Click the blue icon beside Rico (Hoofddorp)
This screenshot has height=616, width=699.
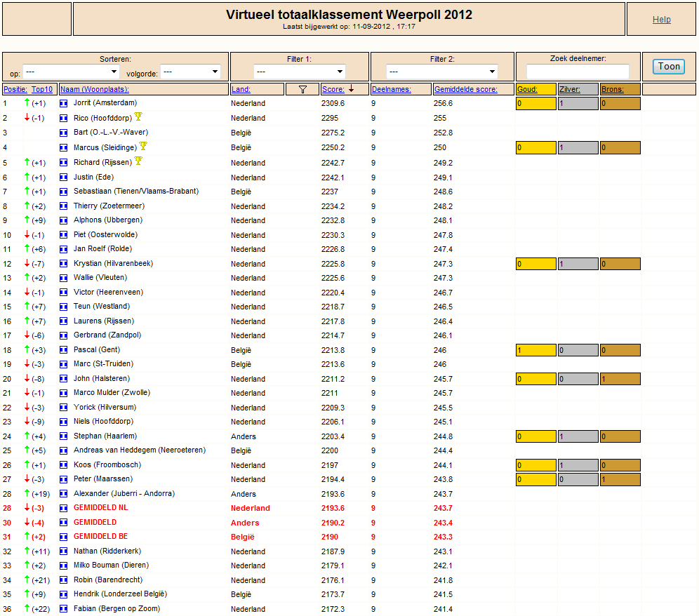[64, 118]
